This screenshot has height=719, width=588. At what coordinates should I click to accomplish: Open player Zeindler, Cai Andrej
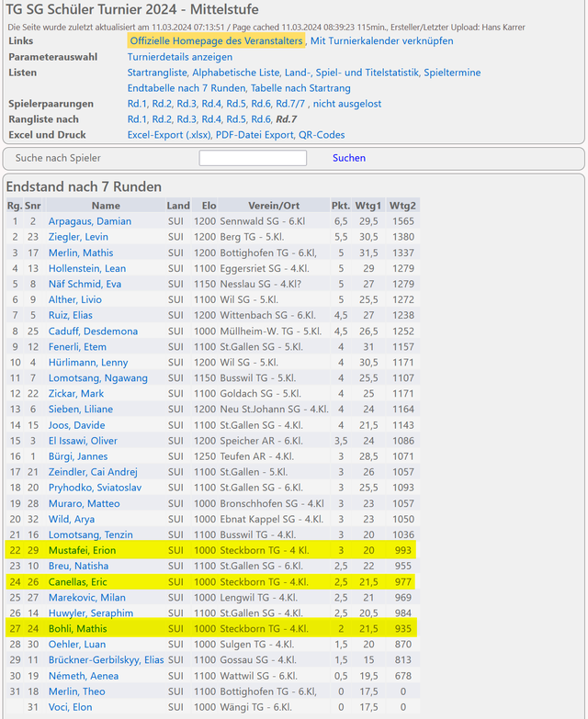pyautogui.click(x=93, y=472)
